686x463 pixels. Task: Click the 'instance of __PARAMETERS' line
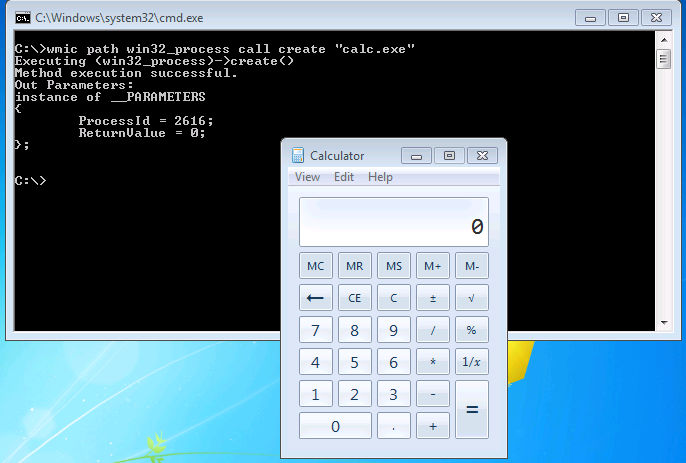pyautogui.click(x=110, y=97)
